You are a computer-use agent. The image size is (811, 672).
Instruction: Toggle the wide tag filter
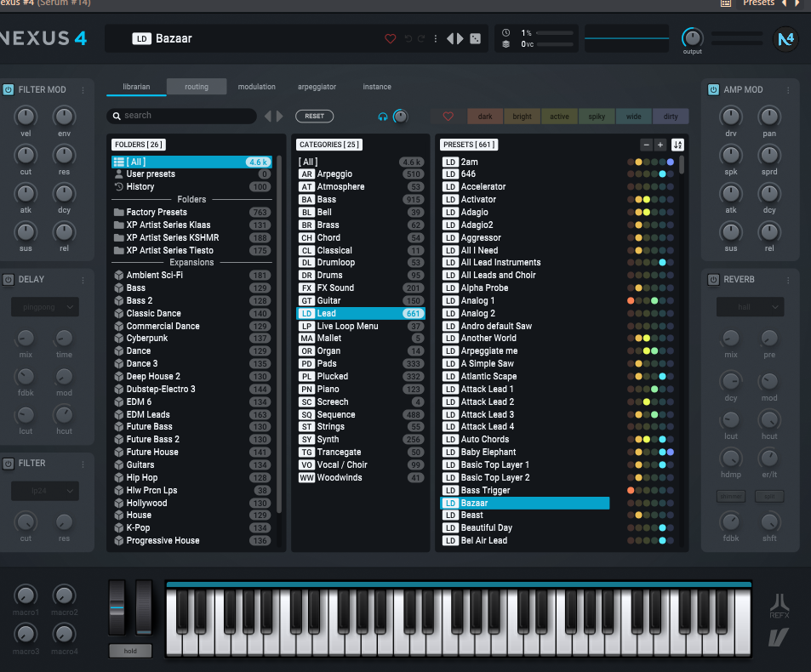[x=634, y=117]
